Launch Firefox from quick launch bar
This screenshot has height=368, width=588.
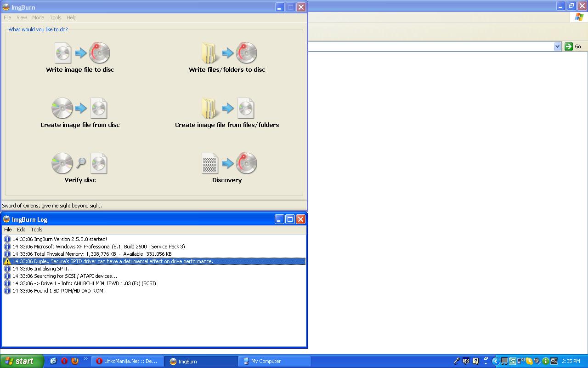75,361
